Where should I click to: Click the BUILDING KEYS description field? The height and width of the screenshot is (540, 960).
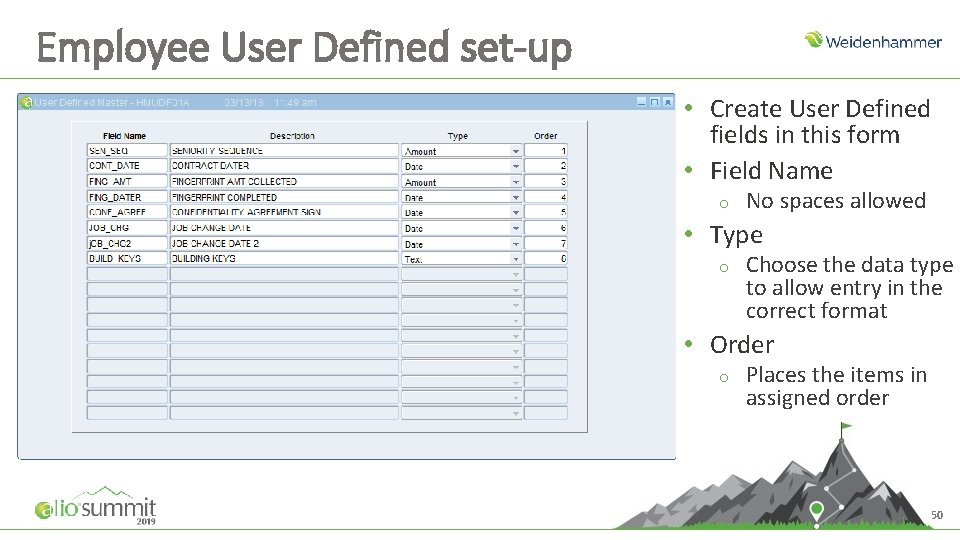(284, 258)
